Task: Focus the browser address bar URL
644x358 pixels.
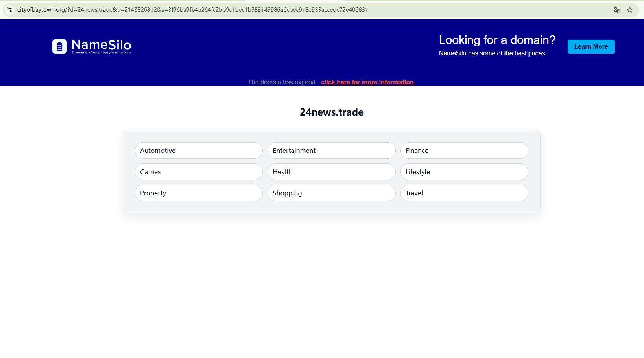Action: click(x=192, y=10)
